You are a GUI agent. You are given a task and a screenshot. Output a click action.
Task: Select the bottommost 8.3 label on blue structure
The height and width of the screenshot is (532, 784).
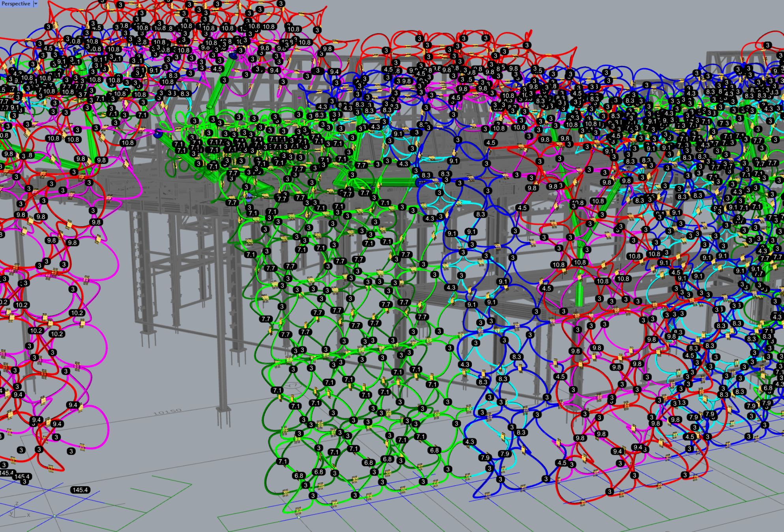(x=521, y=432)
